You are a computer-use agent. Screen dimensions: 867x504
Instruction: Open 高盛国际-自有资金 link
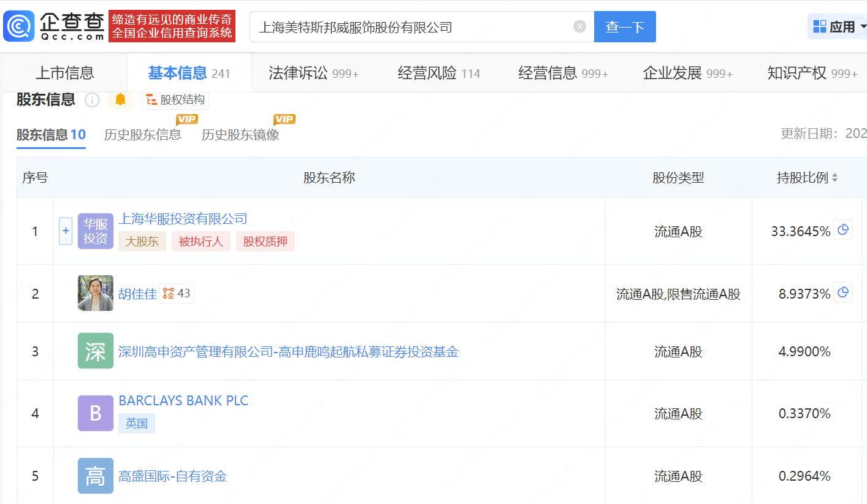click(x=173, y=476)
